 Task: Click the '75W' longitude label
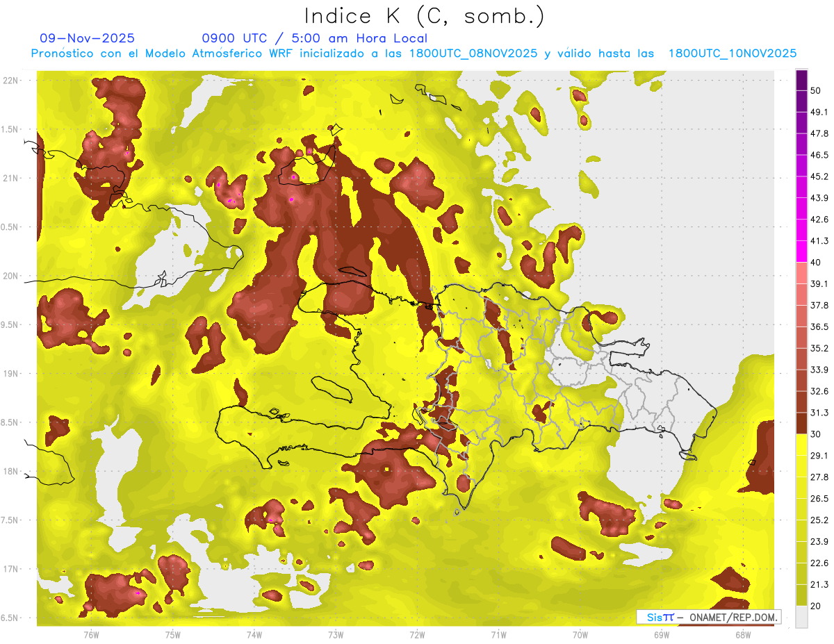pos(172,635)
